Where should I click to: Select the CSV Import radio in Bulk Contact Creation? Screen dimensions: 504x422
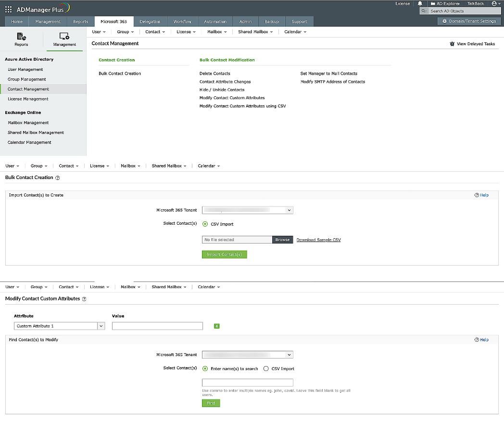205,224
